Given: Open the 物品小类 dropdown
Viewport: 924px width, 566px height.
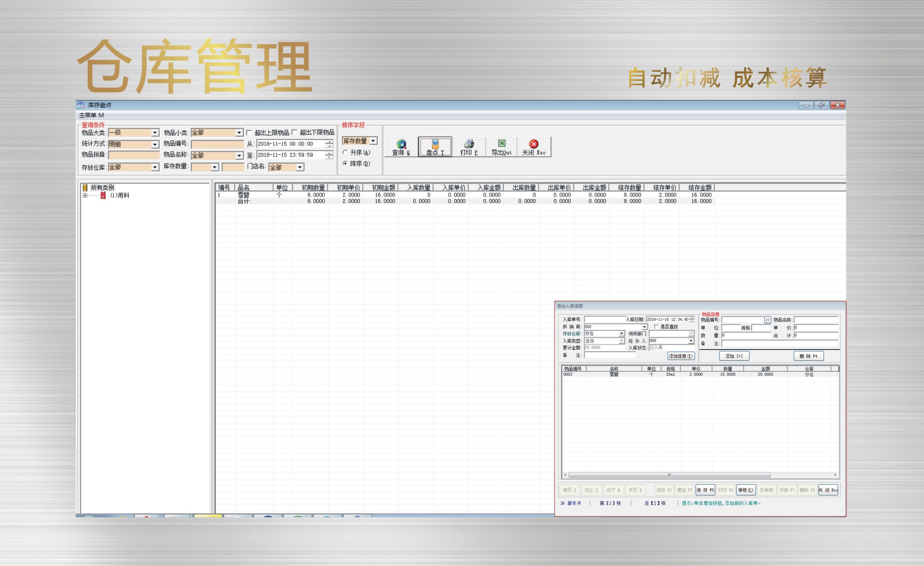Looking at the screenshot, I should 239,133.
